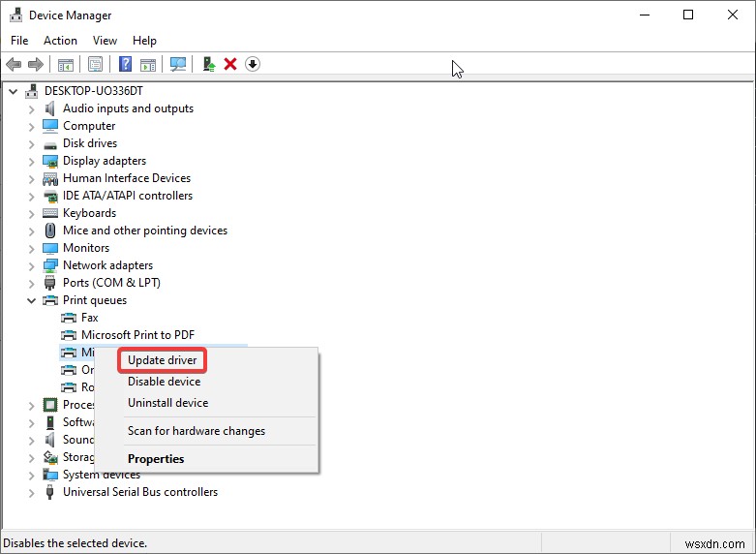
Task: Click Update device driver toolbar icon
Action: pyautogui.click(x=208, y=64)
